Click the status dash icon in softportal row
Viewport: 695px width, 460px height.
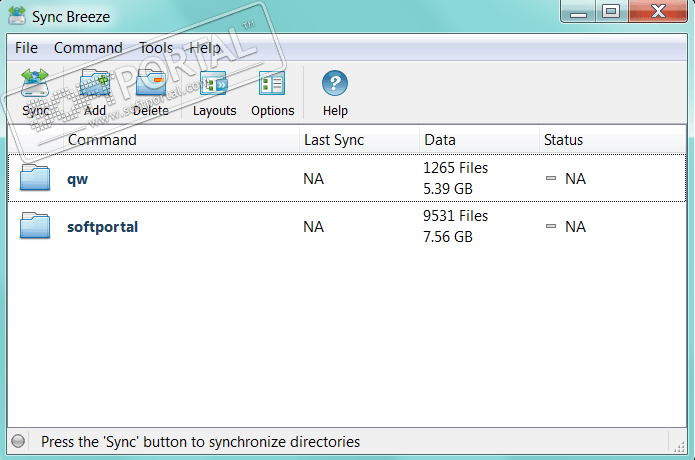click(x=551, y=226)
